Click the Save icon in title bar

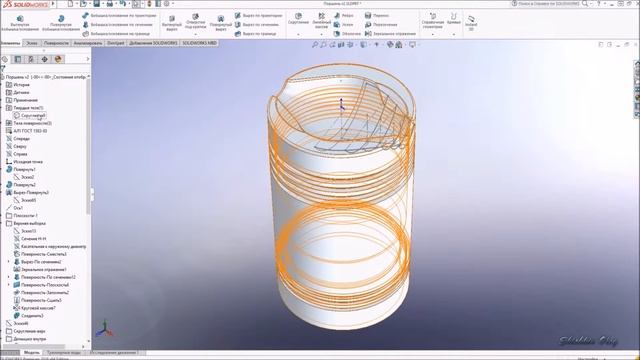[x=96, y=4]
